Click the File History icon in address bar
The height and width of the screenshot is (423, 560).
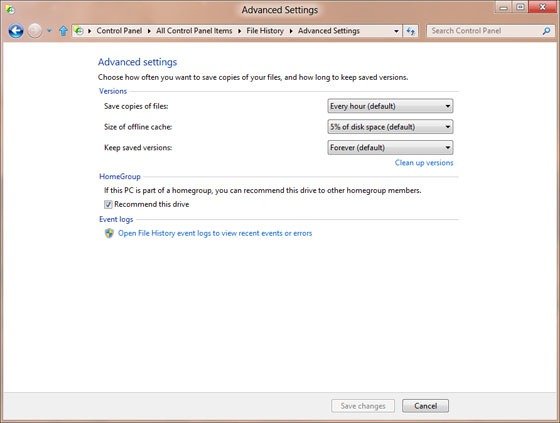click(79, 31)
